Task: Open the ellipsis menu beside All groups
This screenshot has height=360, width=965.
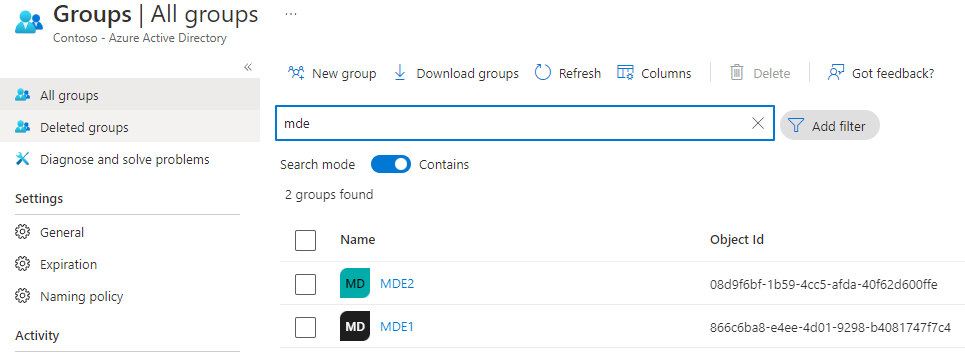Action: [x=291, y=14]
